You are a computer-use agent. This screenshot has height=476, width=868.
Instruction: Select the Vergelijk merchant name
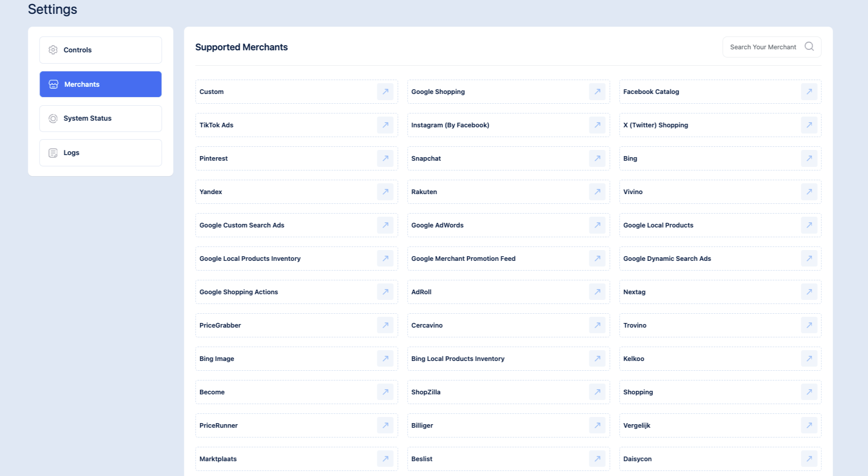pyautogui.click(x=636, y=426)
